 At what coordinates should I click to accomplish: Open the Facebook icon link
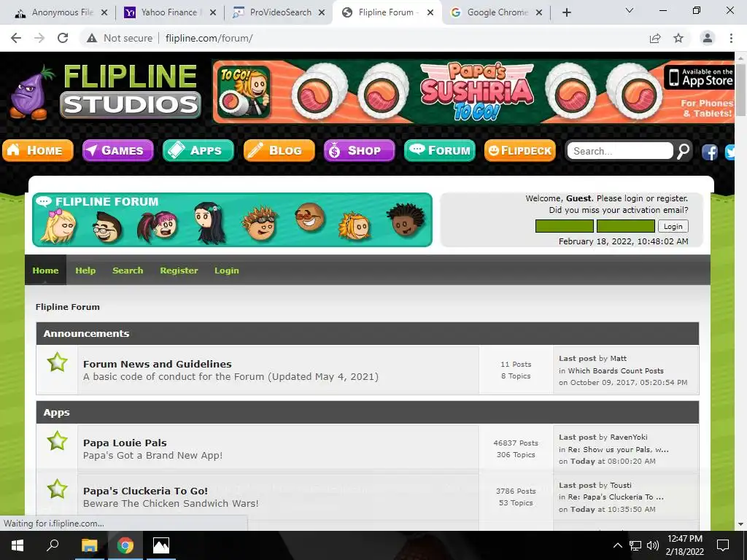(x=709, y=152)
